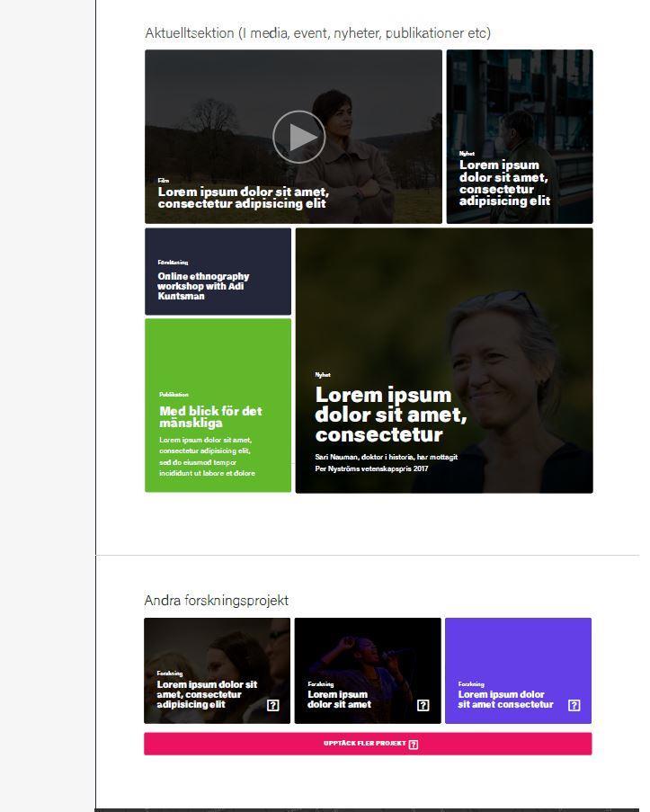Open the large Nyhet card with Sari Nauman
This screenshot has height=812, width=650.
click(x=444, y=361)
